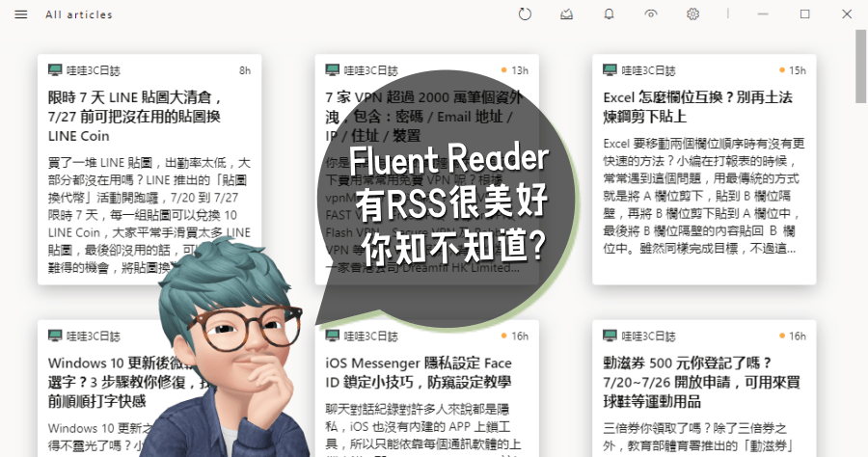Click the vertical scrollbar thumb
The height and width of the screenshot is (457, 868).
(861, 67)
